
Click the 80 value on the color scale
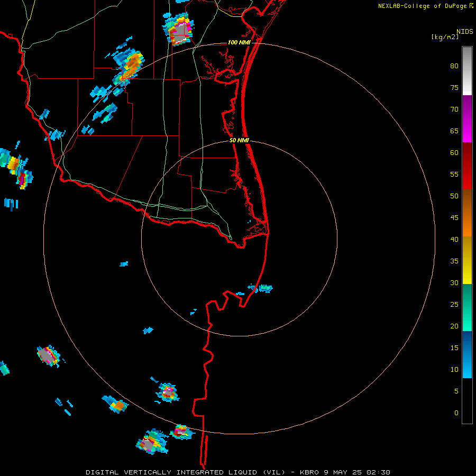click(454, 66)
